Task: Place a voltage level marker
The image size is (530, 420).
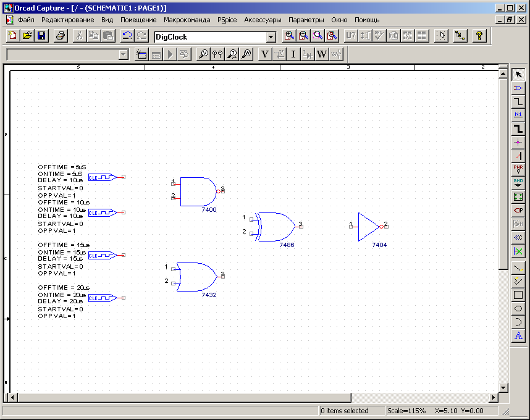Action: coord(203,54)
